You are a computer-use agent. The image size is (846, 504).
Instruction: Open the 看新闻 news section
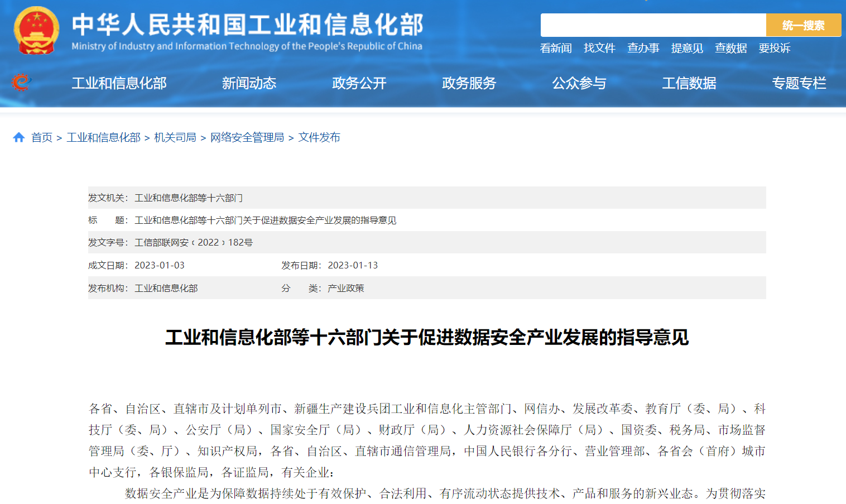[556, 49]
